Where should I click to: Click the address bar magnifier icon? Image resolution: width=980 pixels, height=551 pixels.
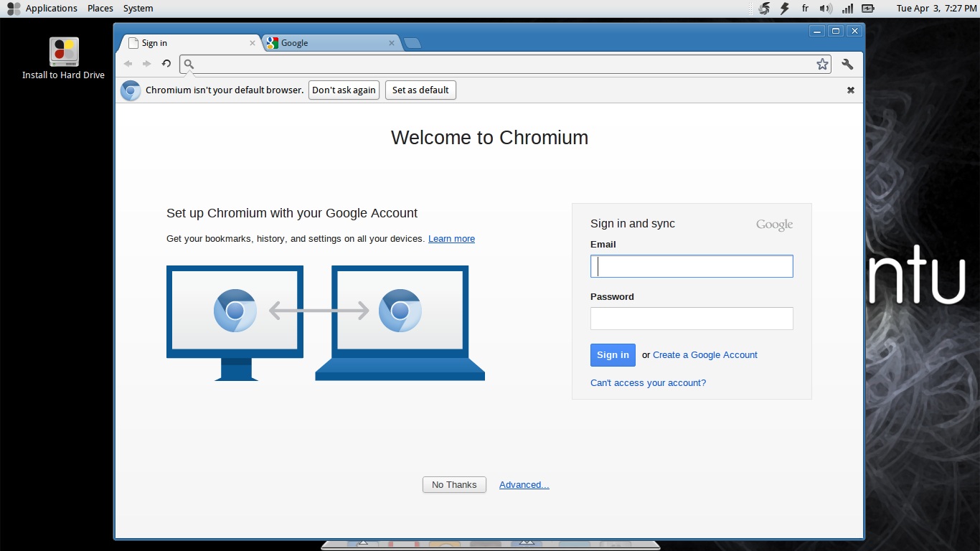[189, 64]
